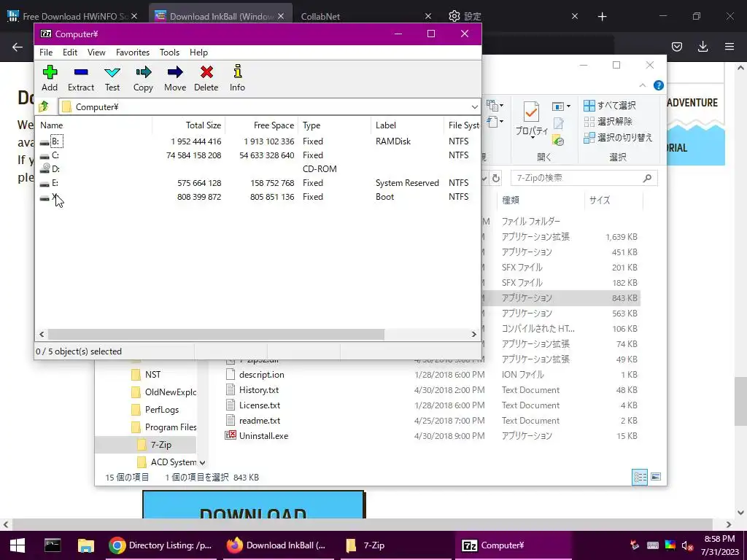The height and width of the screenshot is (560, 747).
Task: Click the Pocket save icon in the browser
Action: (676, 47)
